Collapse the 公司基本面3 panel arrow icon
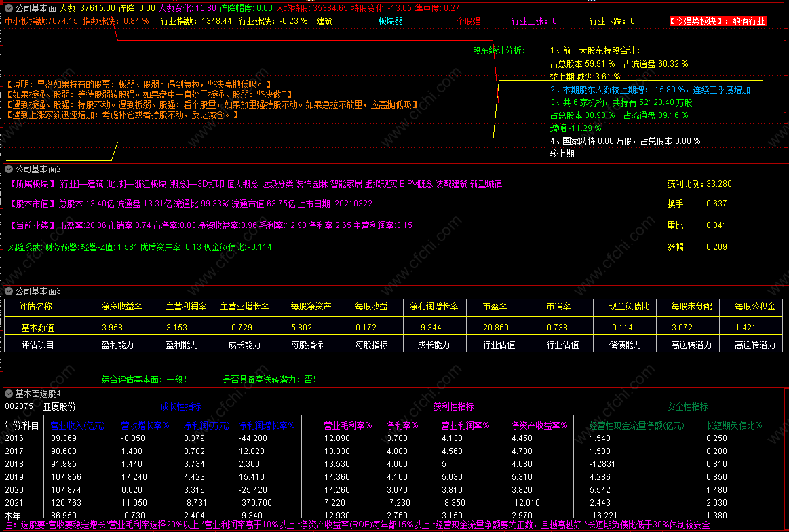This screenshot has height=532, width=789. click(9, 291)
